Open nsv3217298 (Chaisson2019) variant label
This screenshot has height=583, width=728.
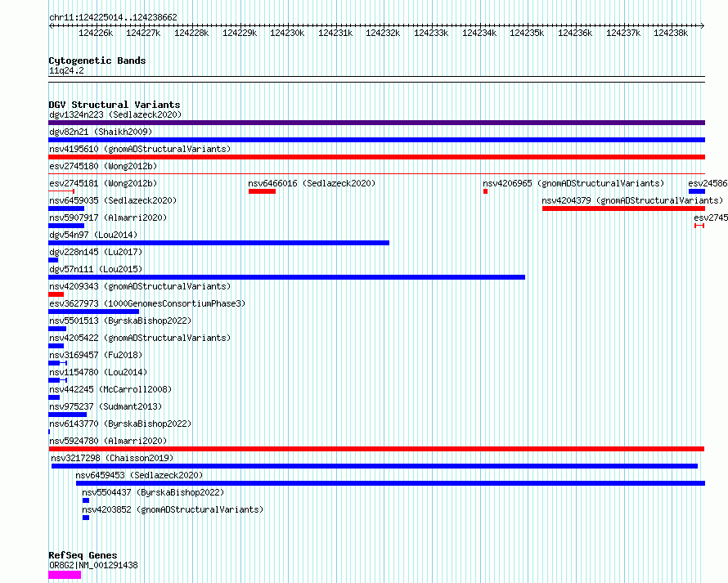[x=112, y=458]
